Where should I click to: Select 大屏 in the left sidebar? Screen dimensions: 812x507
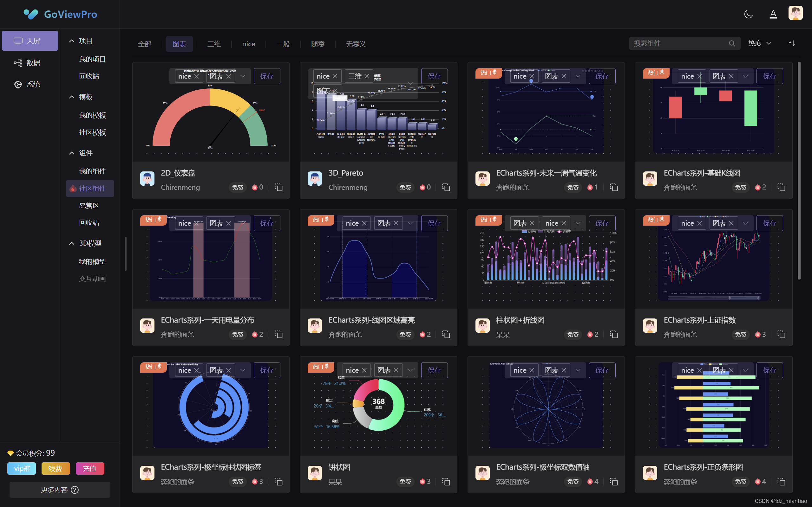30,41
